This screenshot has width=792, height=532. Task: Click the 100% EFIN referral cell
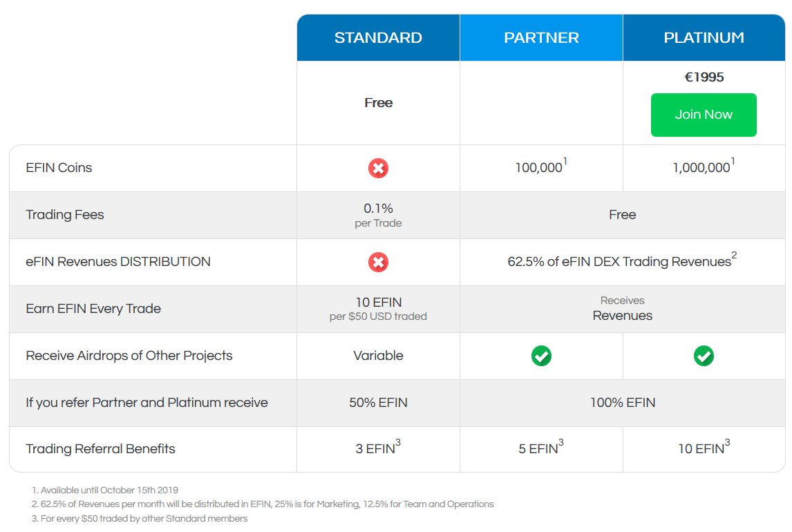[x=622, y=403]
